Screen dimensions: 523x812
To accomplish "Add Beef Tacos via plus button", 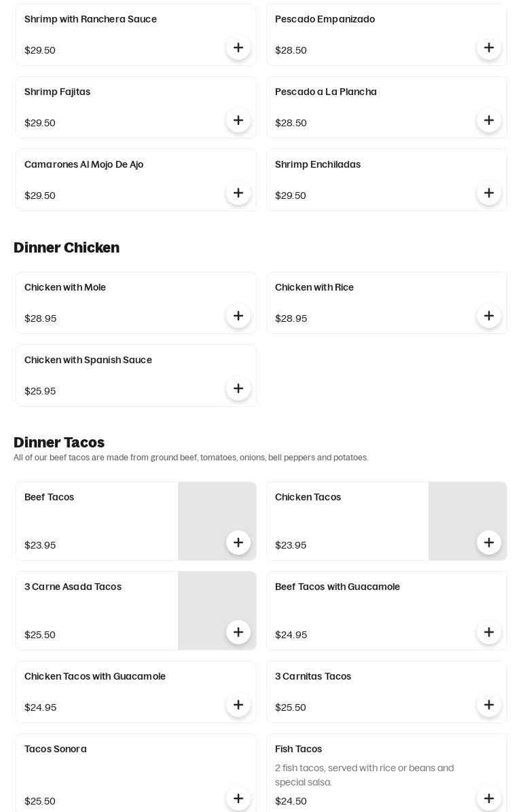I will click(x=238, y=542).
